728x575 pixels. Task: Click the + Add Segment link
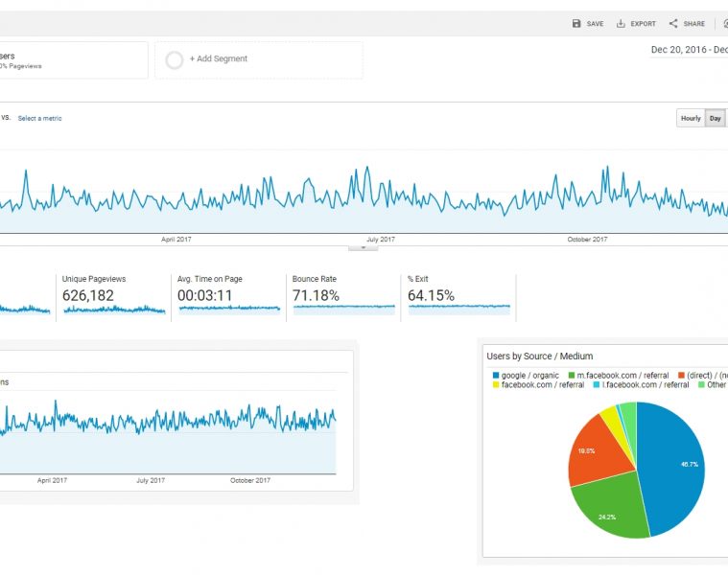(x=219, y=59)
